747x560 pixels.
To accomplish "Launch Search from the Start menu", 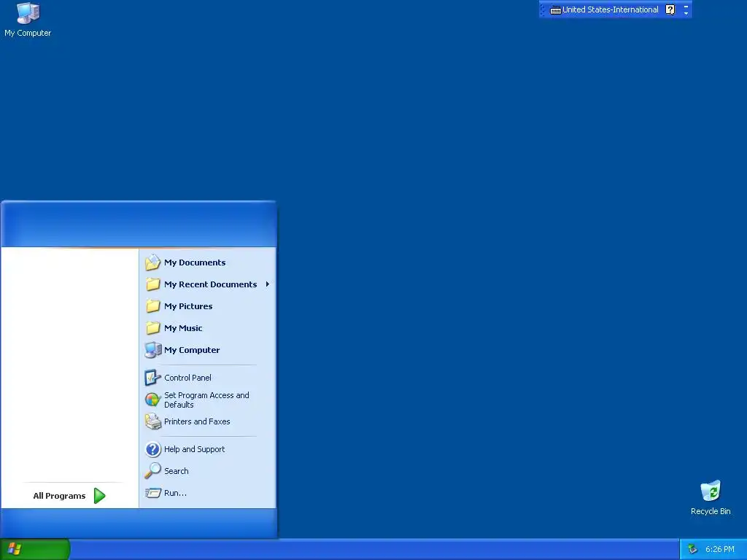I will [x=208, y=471].
